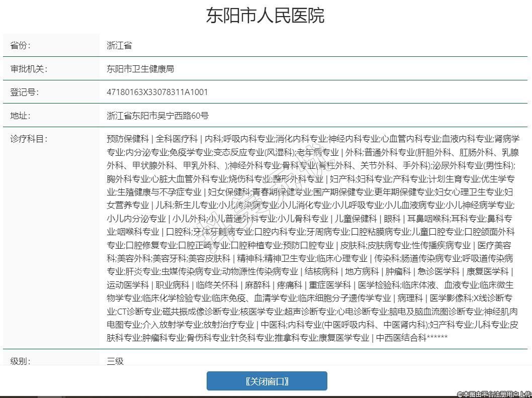Select the 级别 field label
The width and height of the screenshot is (532, 398).
tap(20, 361)
